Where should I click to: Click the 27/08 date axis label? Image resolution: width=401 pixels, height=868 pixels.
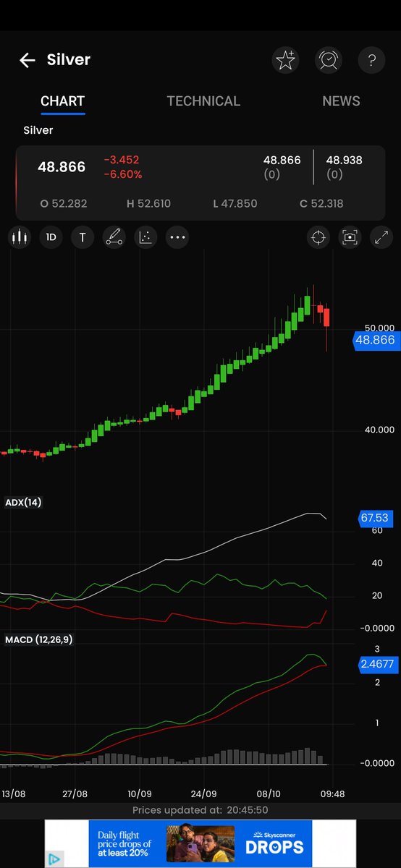(75, 793)
